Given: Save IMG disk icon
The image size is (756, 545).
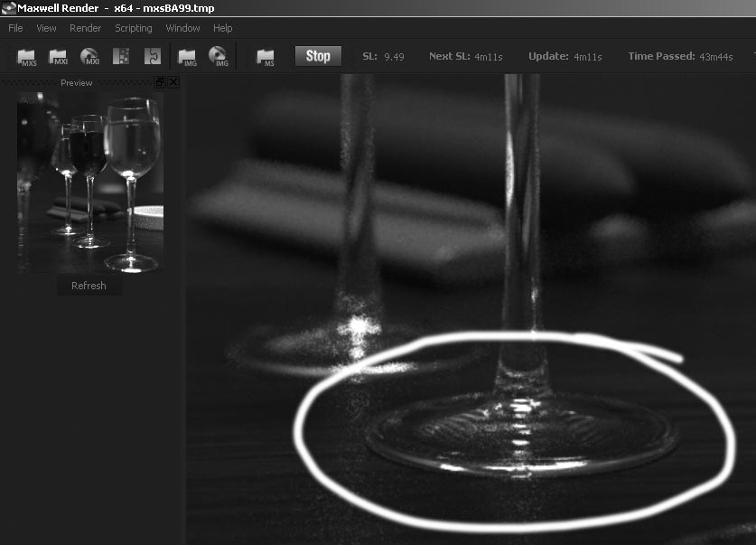Looking at the screenshot, I should (219, 56).
